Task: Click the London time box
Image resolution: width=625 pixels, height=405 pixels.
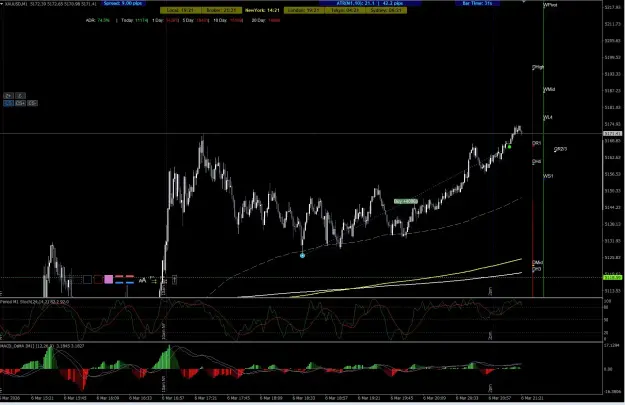Action: tap(304, 10)
